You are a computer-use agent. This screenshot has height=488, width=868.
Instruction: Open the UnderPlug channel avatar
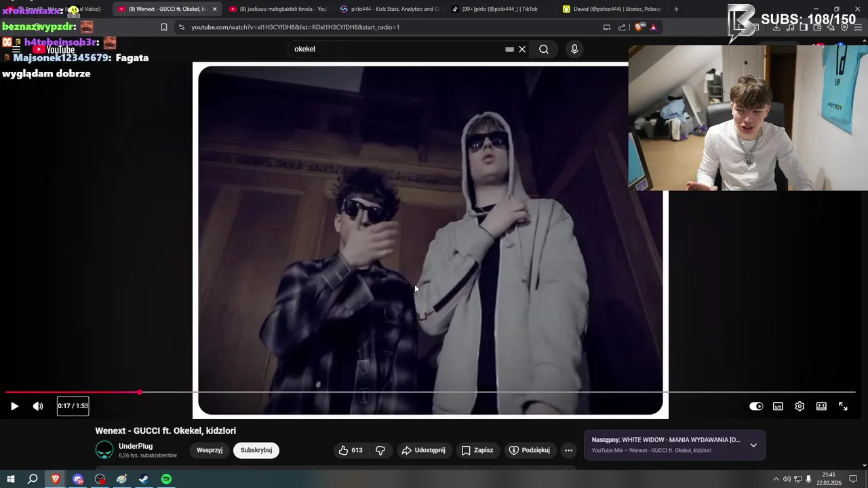pyautogui.click(x=104, y=450)
